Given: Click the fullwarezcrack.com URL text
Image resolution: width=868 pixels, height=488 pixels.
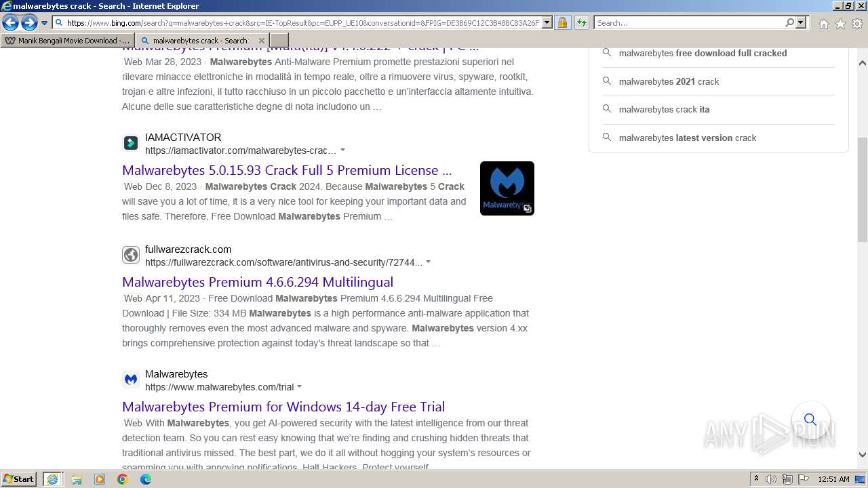Looking at the screenshot, I should [x=283, y=262].
